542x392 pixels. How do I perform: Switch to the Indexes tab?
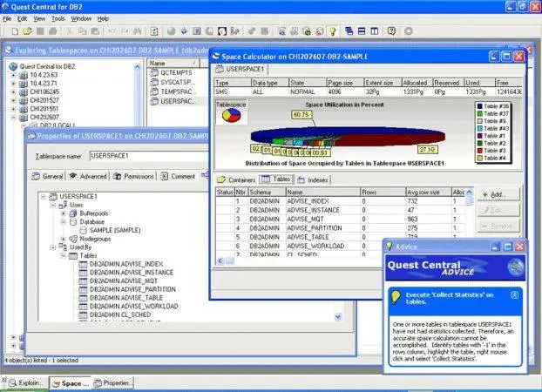[313, 179]
